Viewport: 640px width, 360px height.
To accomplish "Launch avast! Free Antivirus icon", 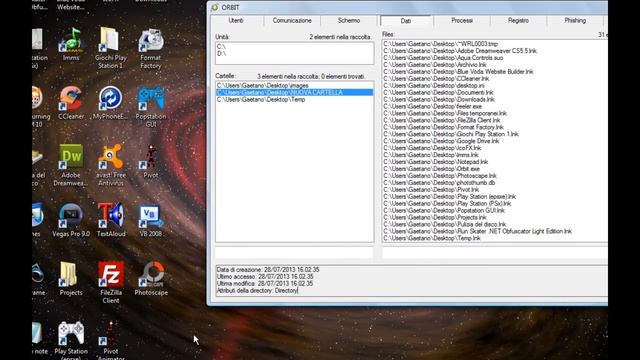I will click(x=110, y=165).
